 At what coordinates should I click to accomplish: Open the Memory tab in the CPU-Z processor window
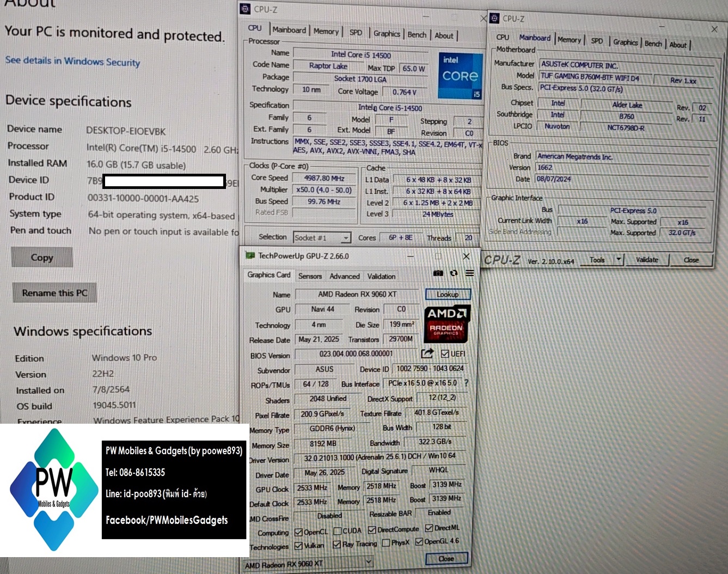[x=326, y=32]
